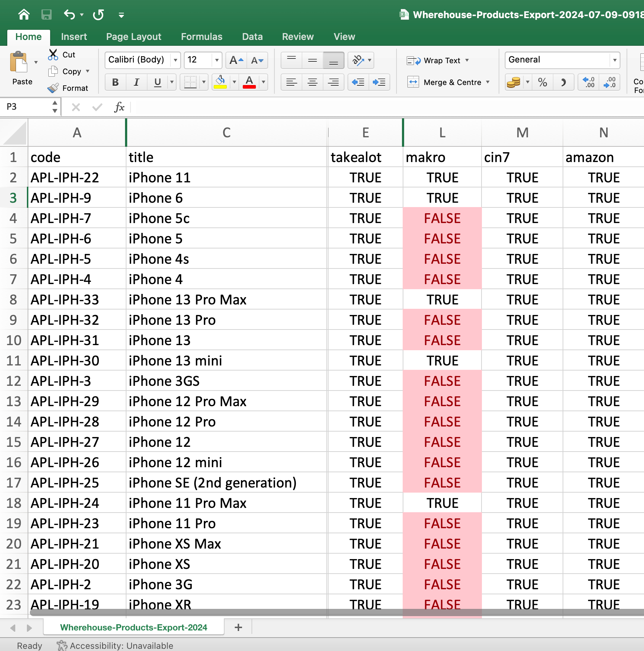644x651 pixels.
Task: Click the text Orientation icon
Action: (358, 60)
